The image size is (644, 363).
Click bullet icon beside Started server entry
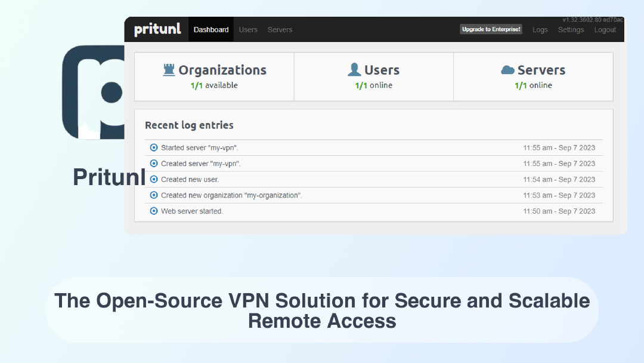pyautogui.click(x=154, y=147)
